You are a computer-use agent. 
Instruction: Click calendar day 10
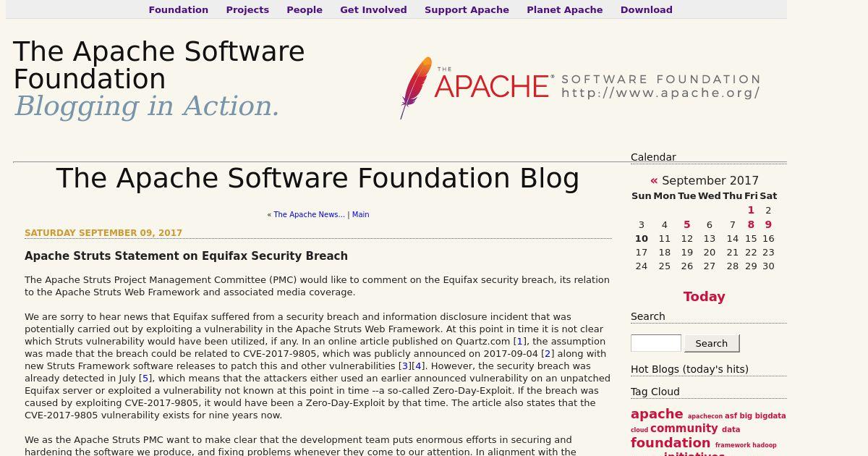click(x=642, y=239)
